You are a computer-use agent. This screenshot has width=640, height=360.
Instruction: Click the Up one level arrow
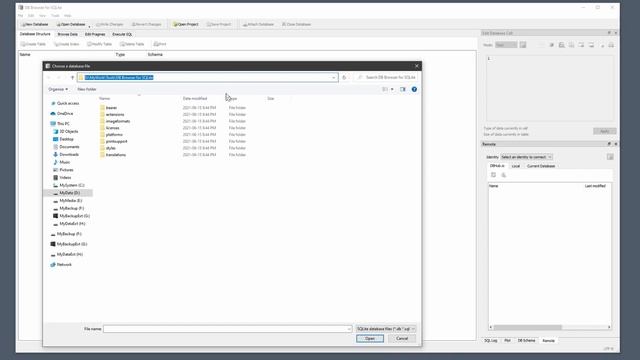(72, 78)
